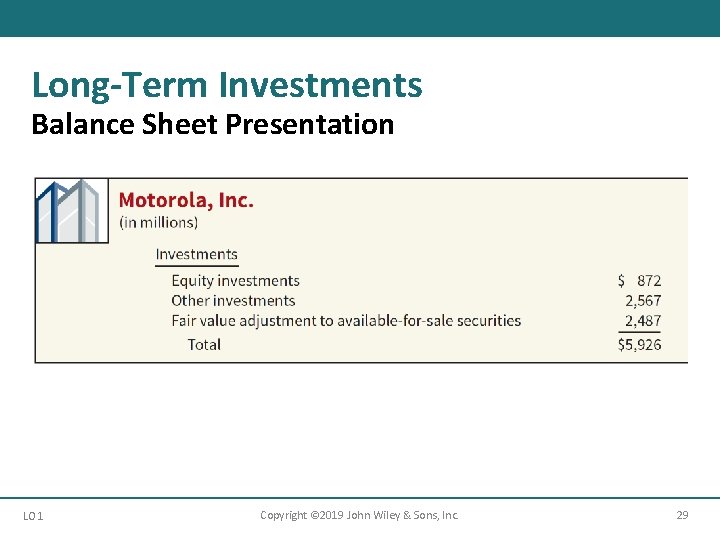Viewport: 720px width, 540px height.
Task: Select the 2,487 fair value amount
Action: [x=643, y=321]
